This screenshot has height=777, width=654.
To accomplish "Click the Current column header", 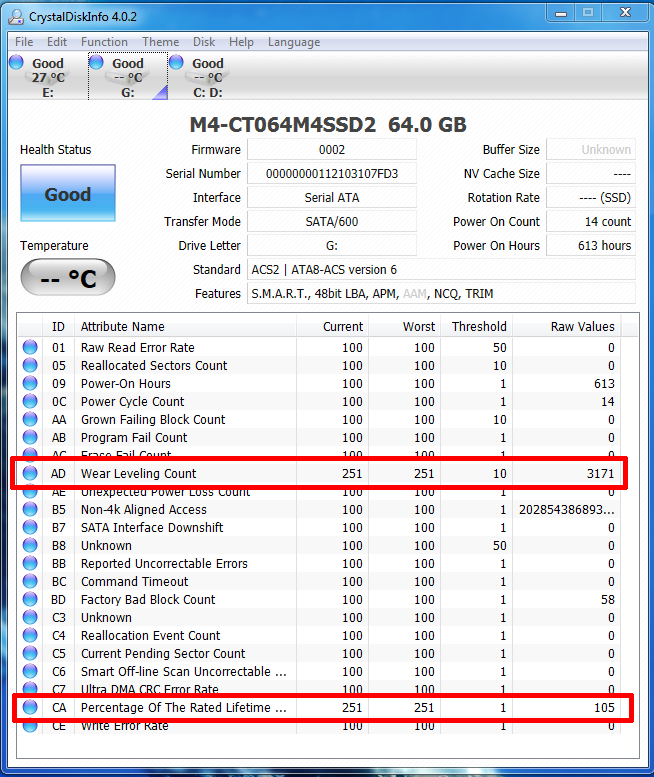I will point(332,327).
